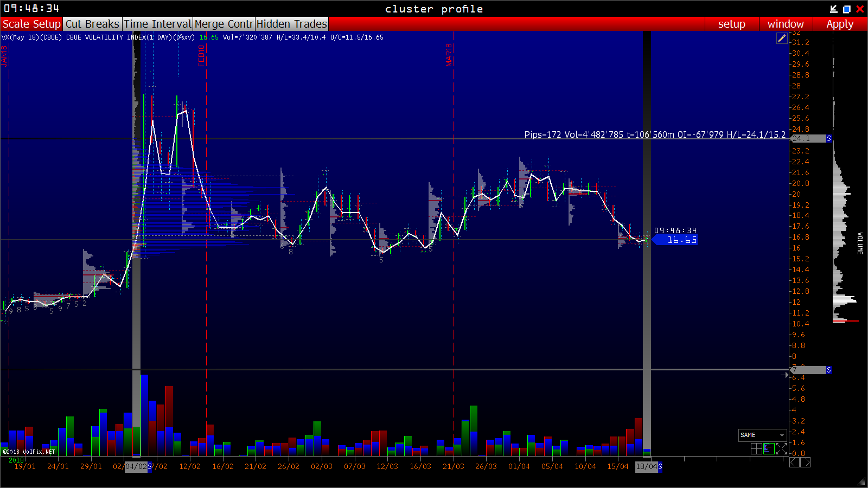
Task: Click the 21/03 date label on time axis
Action: point(454,466)
